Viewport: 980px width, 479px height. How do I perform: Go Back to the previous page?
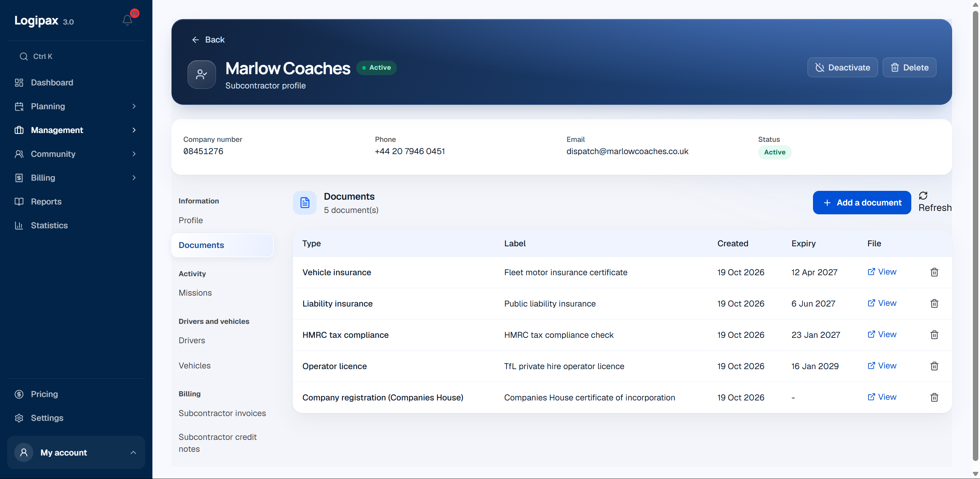coord(208,39)
